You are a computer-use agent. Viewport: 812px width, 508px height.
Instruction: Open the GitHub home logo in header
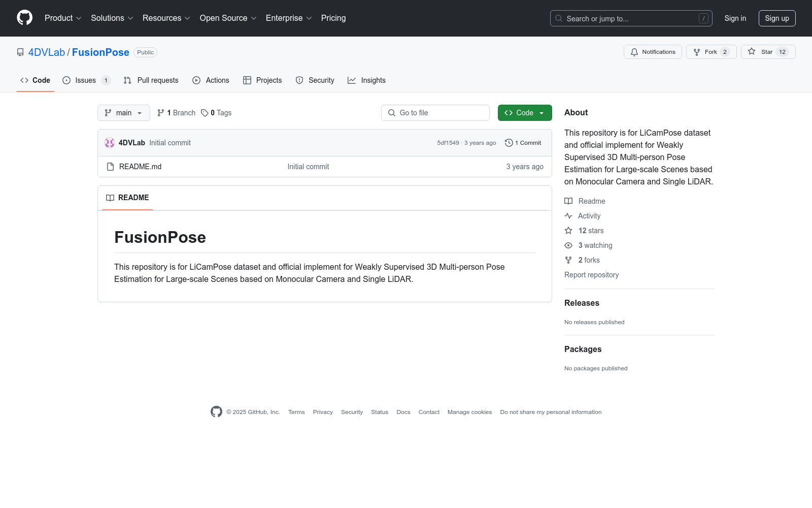click(24, 18)
